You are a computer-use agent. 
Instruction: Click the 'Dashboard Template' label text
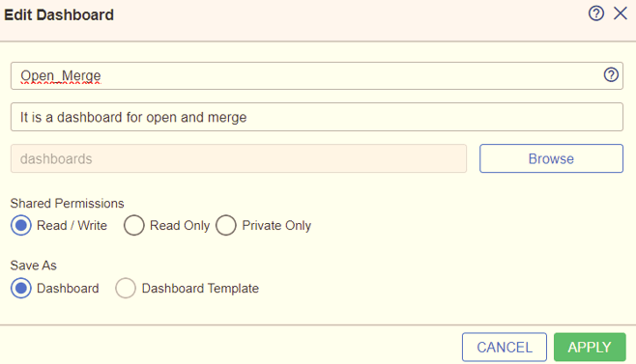(x=200, y=288)
